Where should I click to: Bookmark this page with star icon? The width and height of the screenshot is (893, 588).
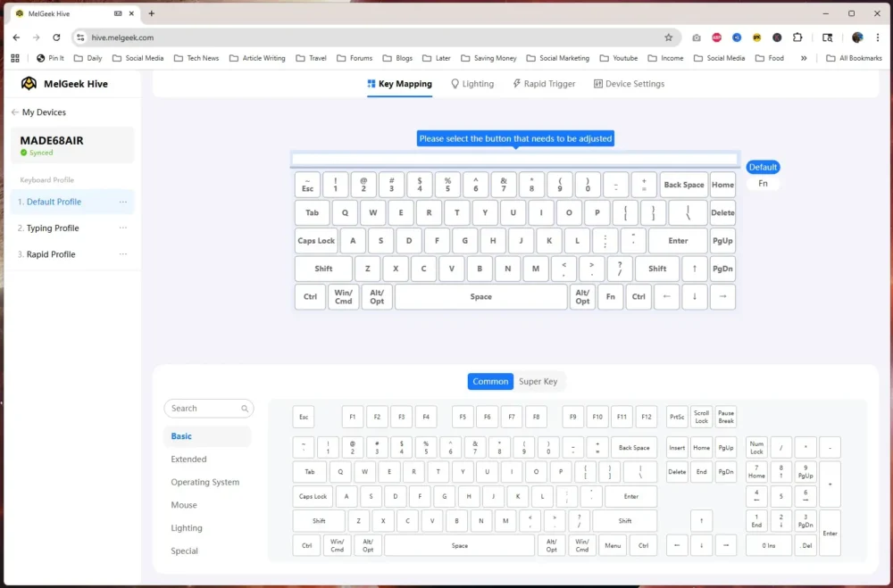669,37
